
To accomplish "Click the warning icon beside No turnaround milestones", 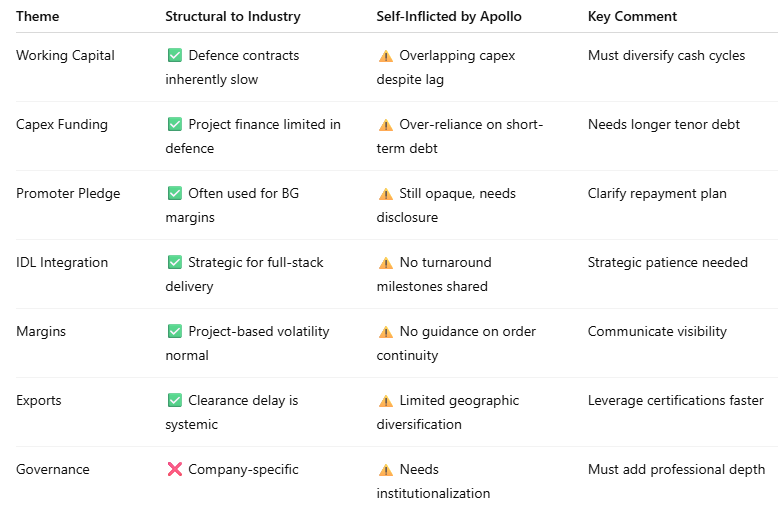I will [x=386, y=263].
